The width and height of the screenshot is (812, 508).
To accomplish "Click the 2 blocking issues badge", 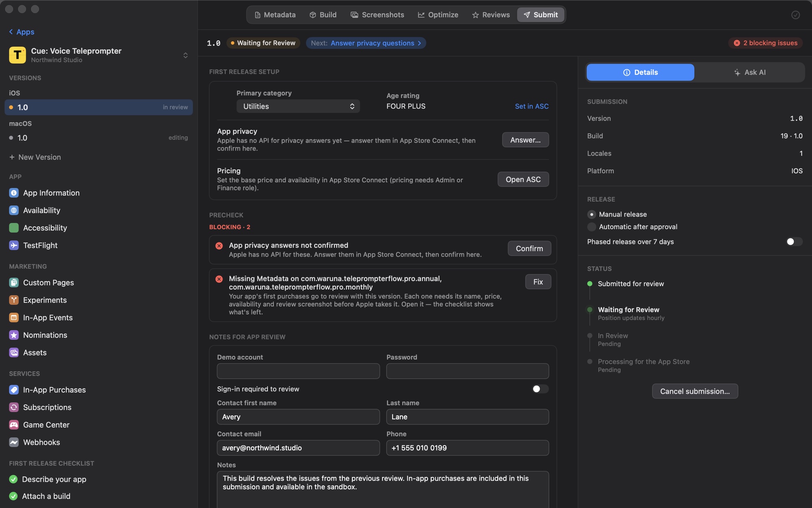I will (x=765, y=43).
